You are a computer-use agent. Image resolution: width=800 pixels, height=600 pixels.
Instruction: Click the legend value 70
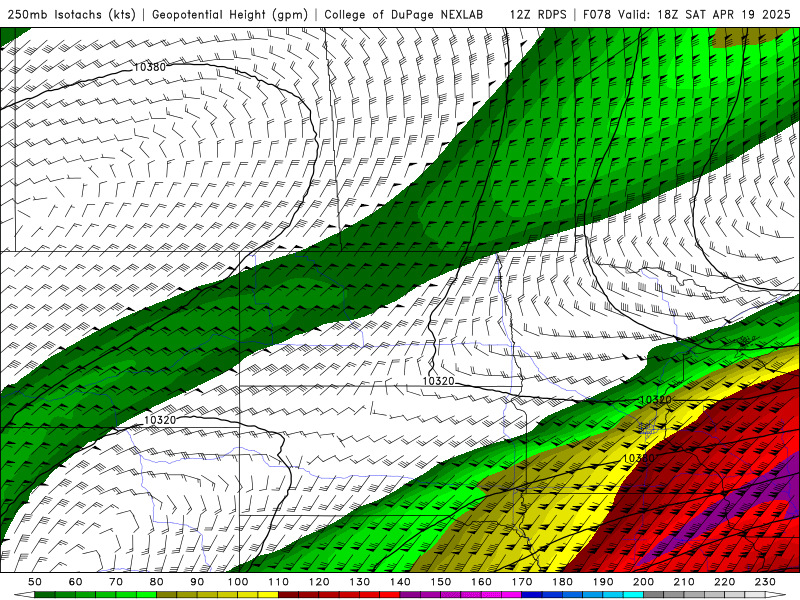(x=116, y=582)
